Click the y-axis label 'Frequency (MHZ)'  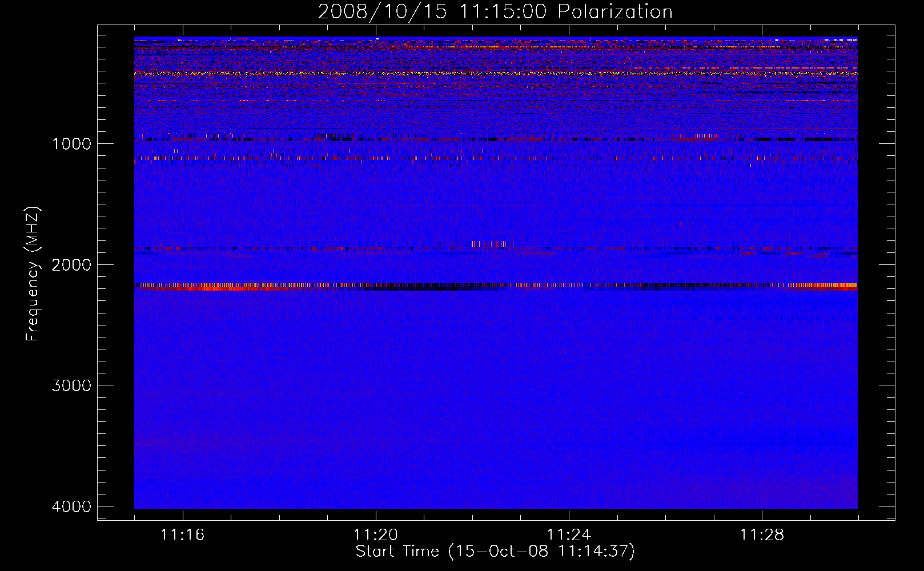point(33,274)
